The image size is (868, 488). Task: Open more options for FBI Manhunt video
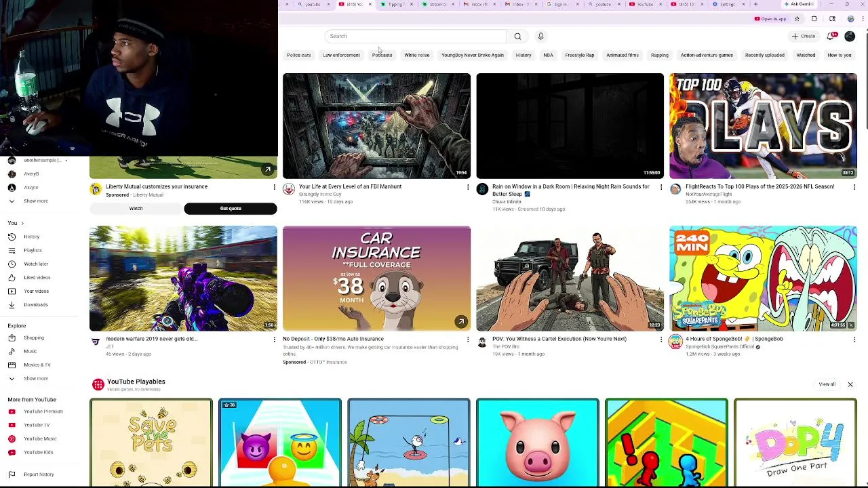coord(467,187)
